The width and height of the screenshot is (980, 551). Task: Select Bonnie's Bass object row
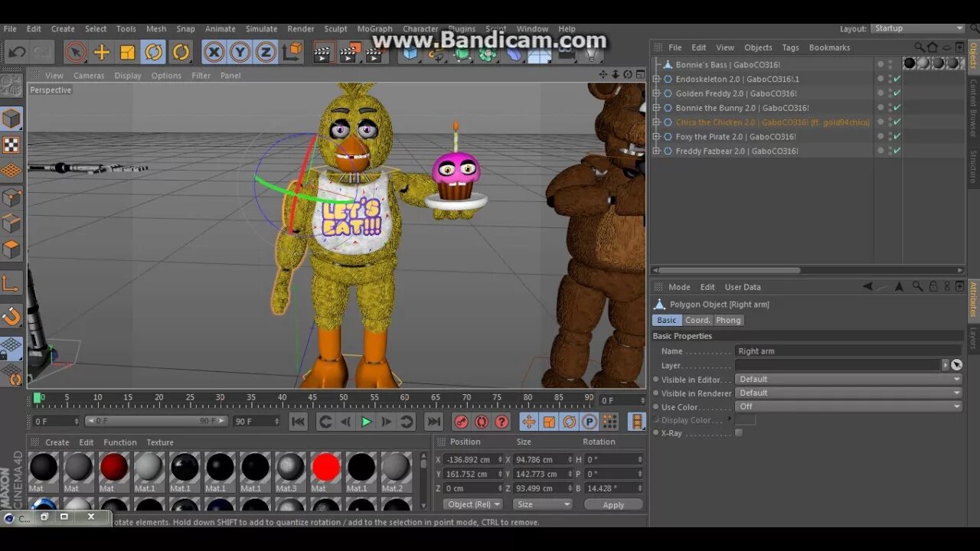tap(727, 65)
